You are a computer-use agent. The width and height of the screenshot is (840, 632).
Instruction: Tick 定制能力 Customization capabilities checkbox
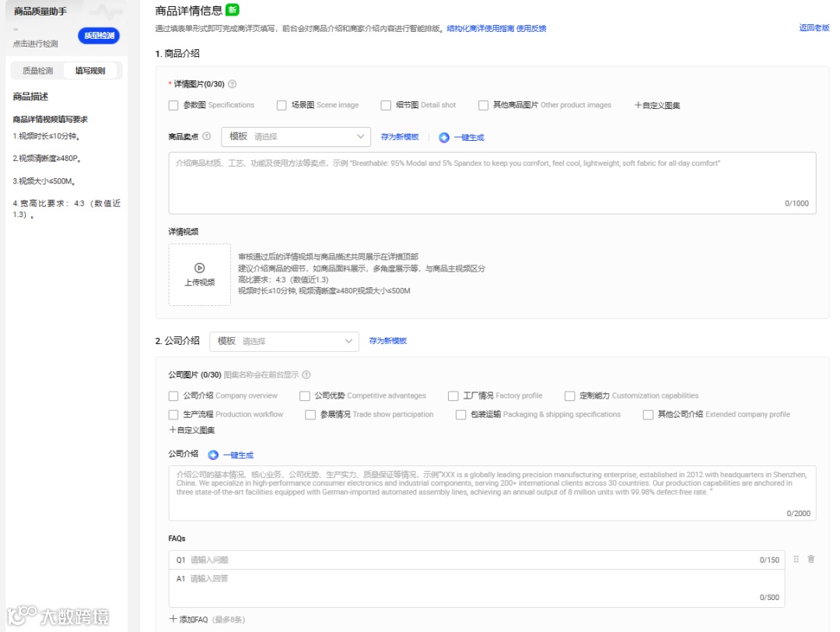click(569, 396)
